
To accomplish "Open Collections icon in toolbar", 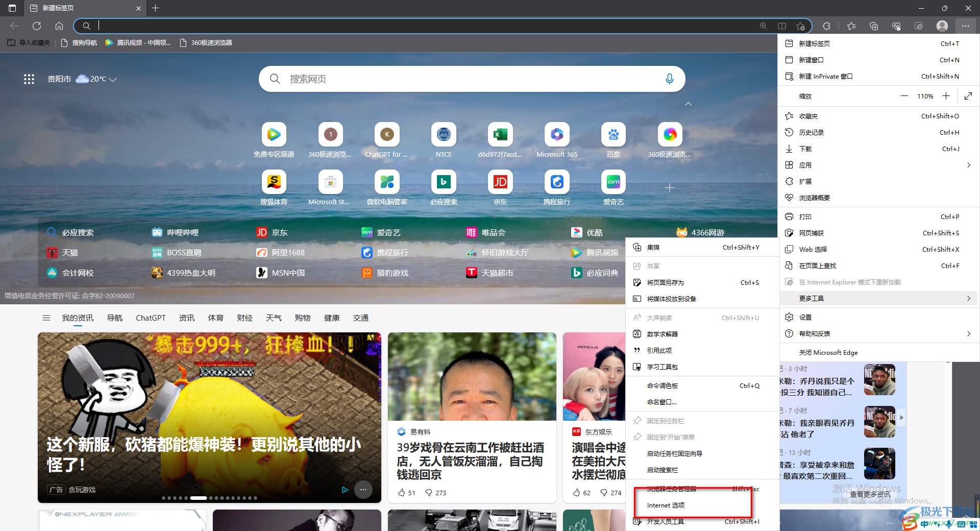I will [x=874, y=26].
